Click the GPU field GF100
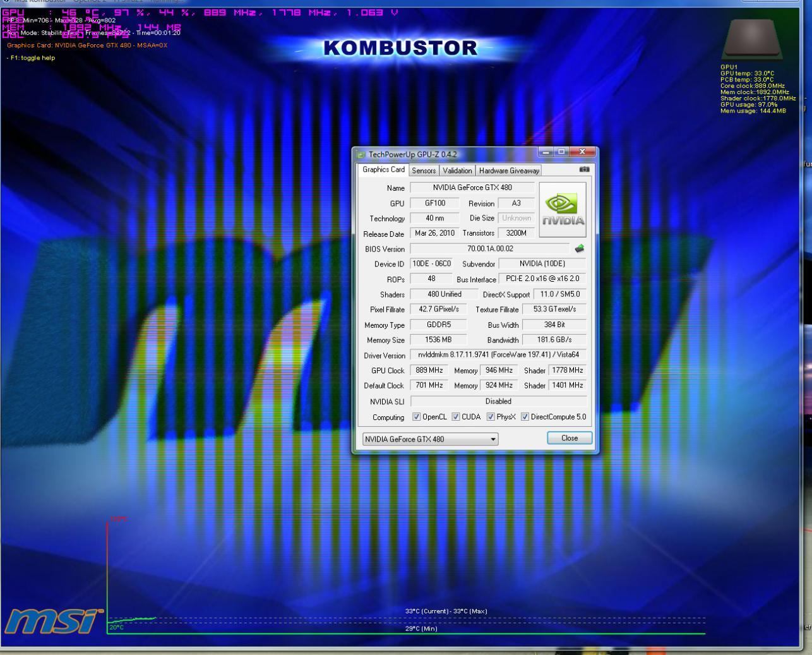The height and width of the screenshot is (655, 812). pos(435,203)
